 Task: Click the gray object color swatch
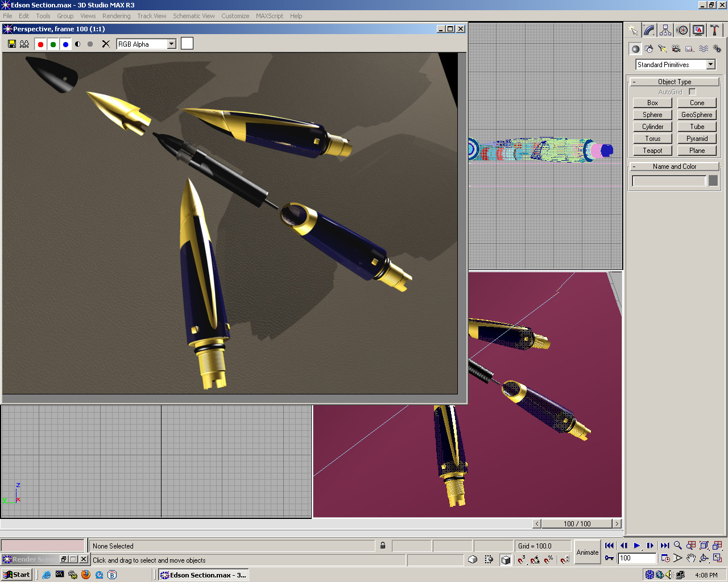coord(713,181)
